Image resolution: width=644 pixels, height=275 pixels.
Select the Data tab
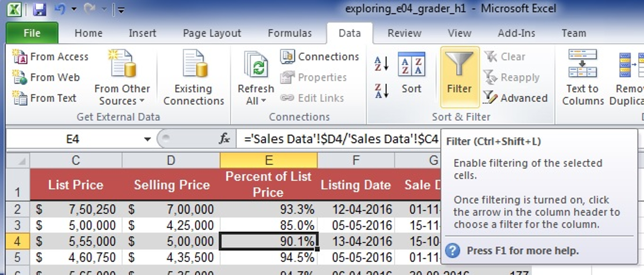pos(350,33)
